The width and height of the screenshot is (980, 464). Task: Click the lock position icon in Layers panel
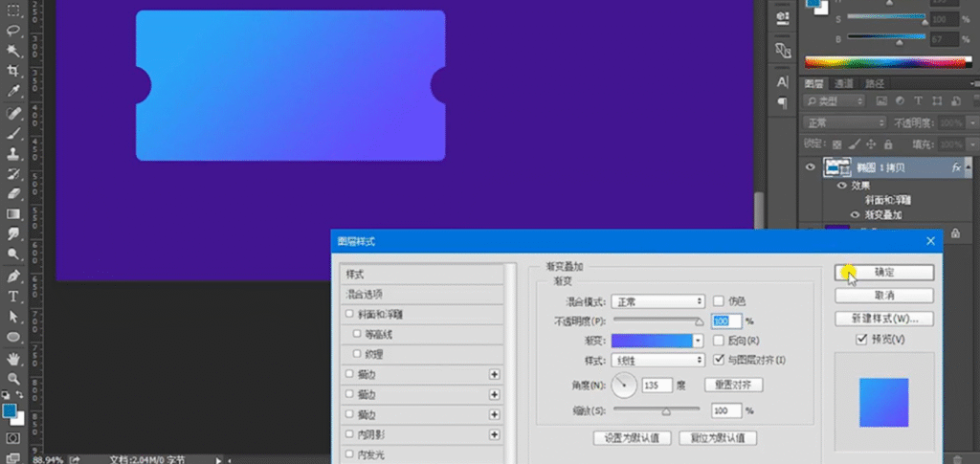(x=870, y=144)
